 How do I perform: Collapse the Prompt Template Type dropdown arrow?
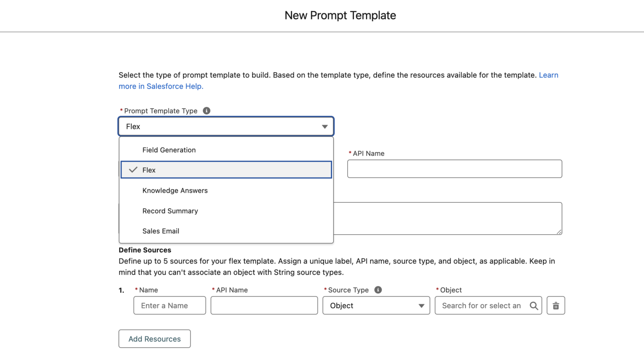(x=324, y=126)
